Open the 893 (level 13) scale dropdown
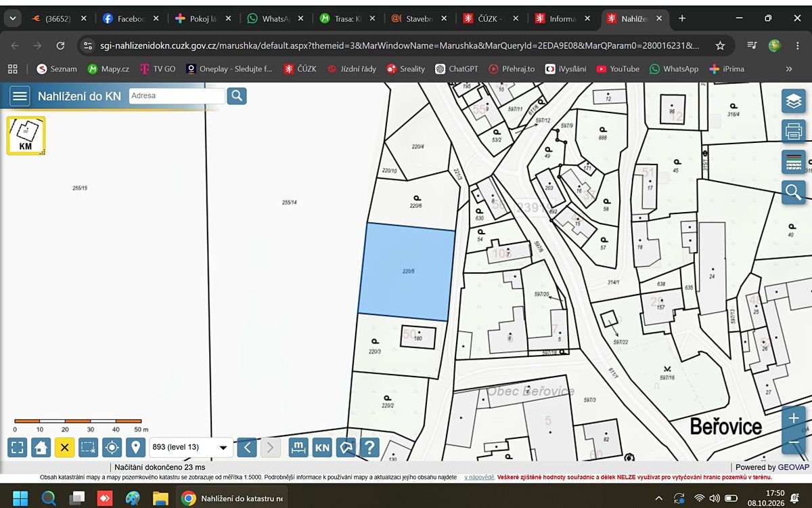The width and height of the screenshot is (812, 508). click(x=191, y=447)
